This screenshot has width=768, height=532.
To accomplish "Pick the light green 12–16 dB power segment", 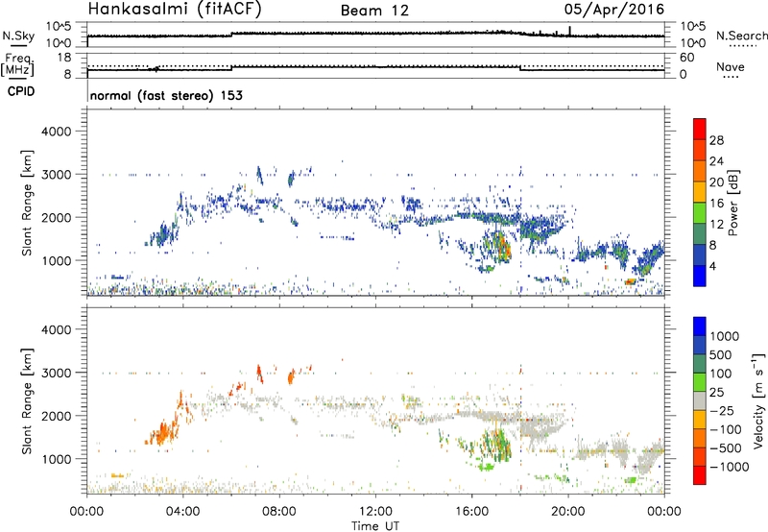I will (x=700, y=213).
